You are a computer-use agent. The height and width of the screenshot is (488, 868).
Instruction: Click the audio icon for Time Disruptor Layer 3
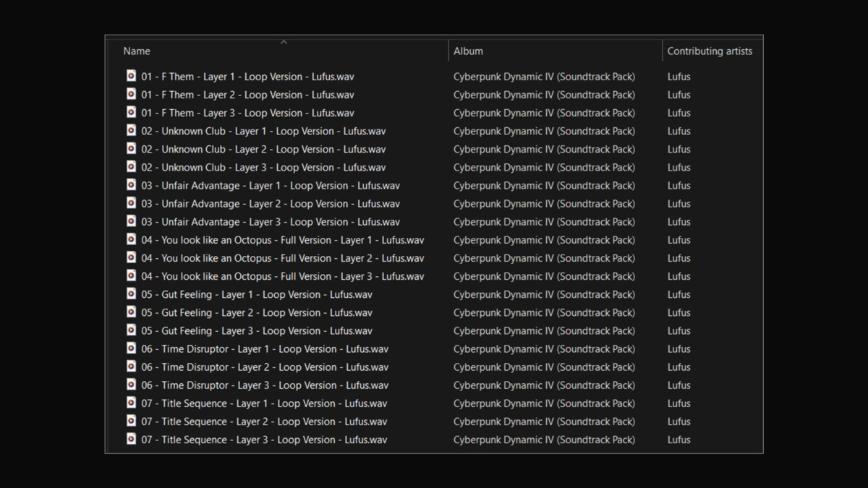click(131, 385)
